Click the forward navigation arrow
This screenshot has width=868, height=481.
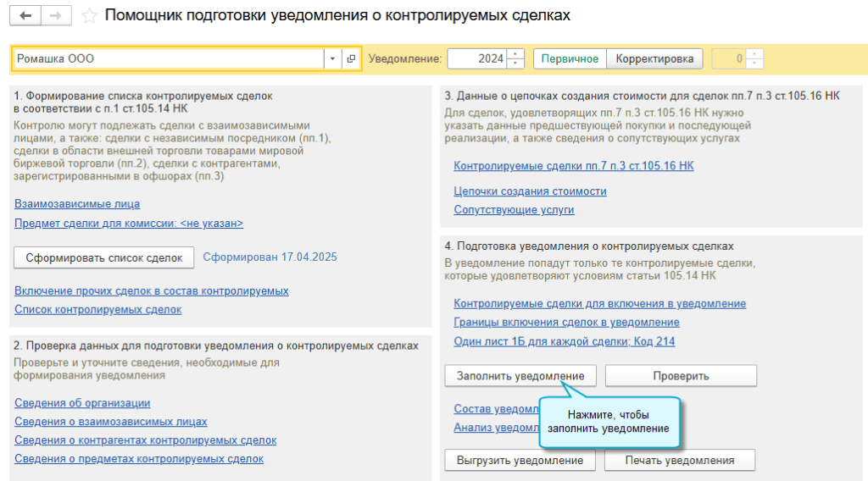56,16
